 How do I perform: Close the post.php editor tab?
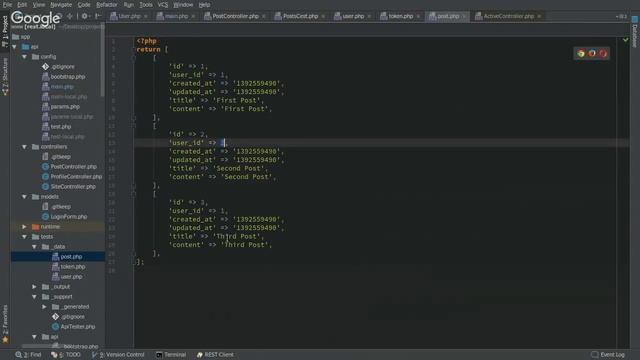click(464, 17)
